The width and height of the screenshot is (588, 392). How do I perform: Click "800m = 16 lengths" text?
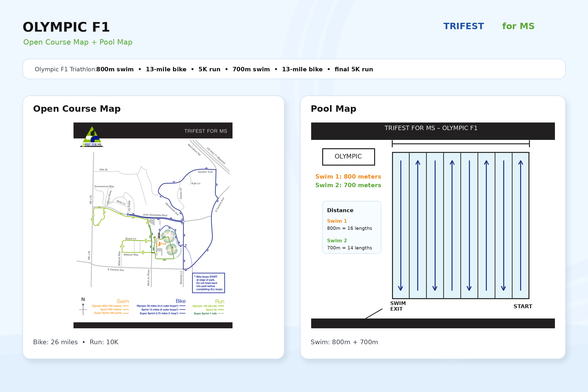[x=350, y=228]
